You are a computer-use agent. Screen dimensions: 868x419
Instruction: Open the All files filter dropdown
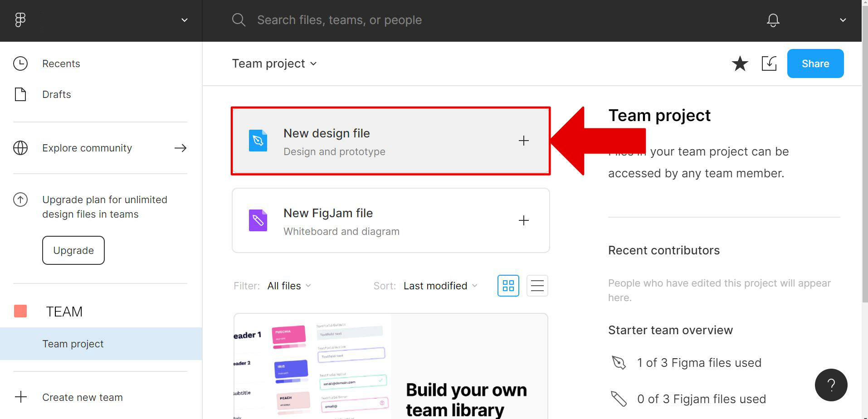pos(289,286)
